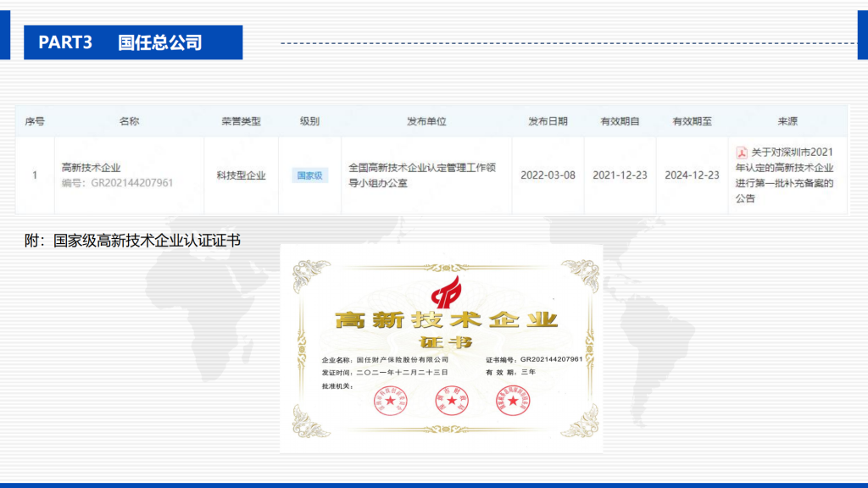The height and width of the screenshot is (488, 868).
Task: Click the 高新技术企业 name in the table row
Action: [92, 168]
